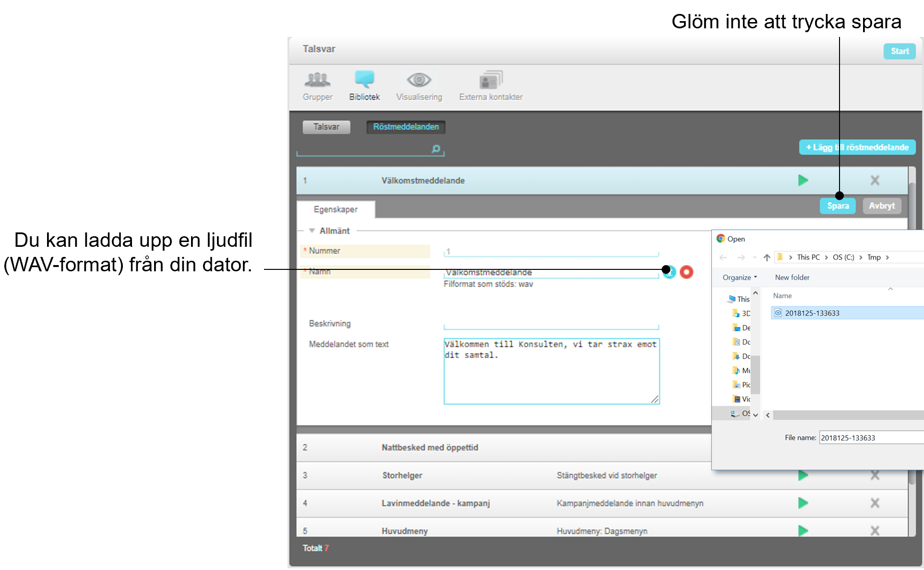Play the Välkomstmeddelande message

[803, 180]
